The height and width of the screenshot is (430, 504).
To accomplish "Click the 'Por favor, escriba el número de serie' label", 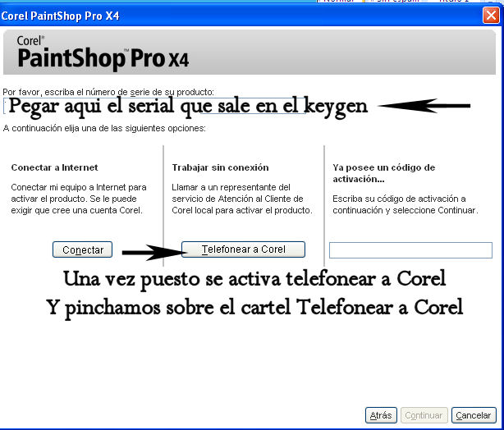I will (108, 92).
